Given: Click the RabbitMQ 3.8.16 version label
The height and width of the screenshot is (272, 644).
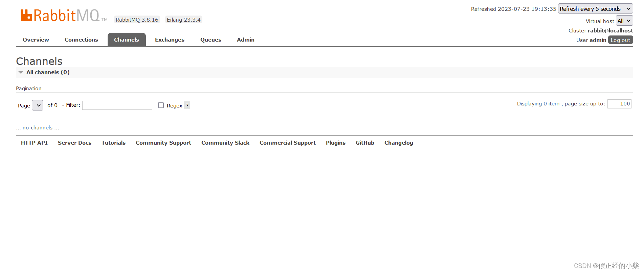Looking at the screenshot, I should point(137,20).
